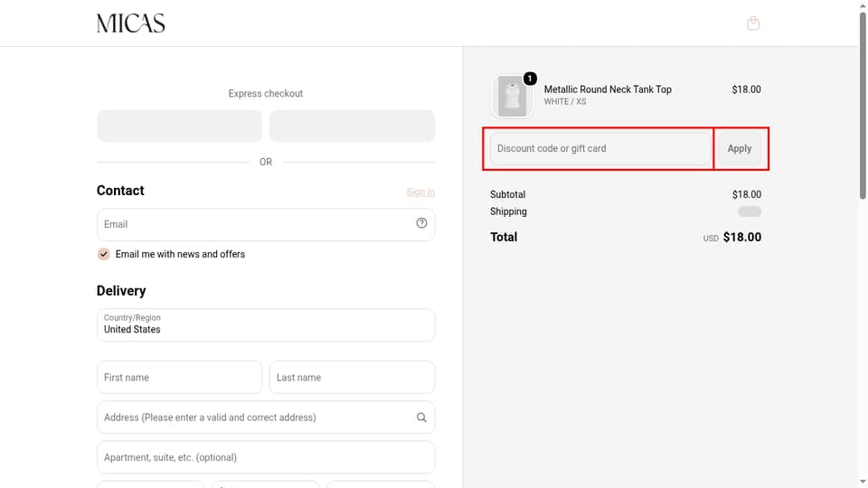Viewport: 868px width, 488px height.
Task: Click the address search magnifier icon
Action: pos(421,418)
